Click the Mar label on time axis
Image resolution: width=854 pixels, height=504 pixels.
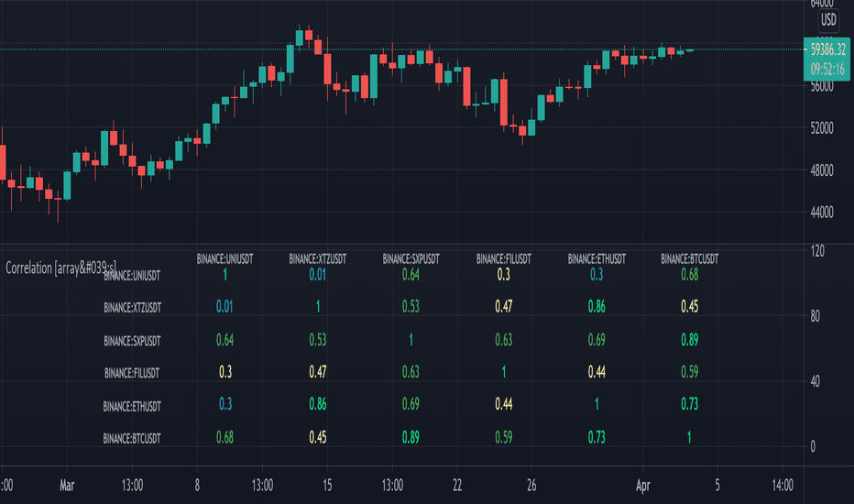coord(67,485)
